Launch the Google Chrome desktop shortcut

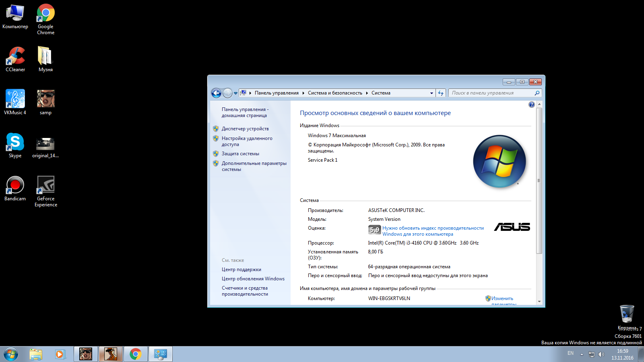coord(45,19)
